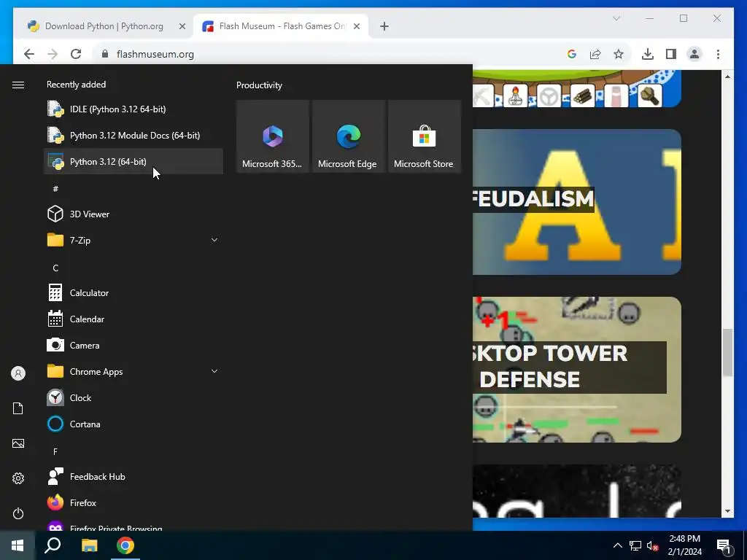Close the Flash Museum tab
The width and height of the screenshot is (747, 560).
click(356, 26)
